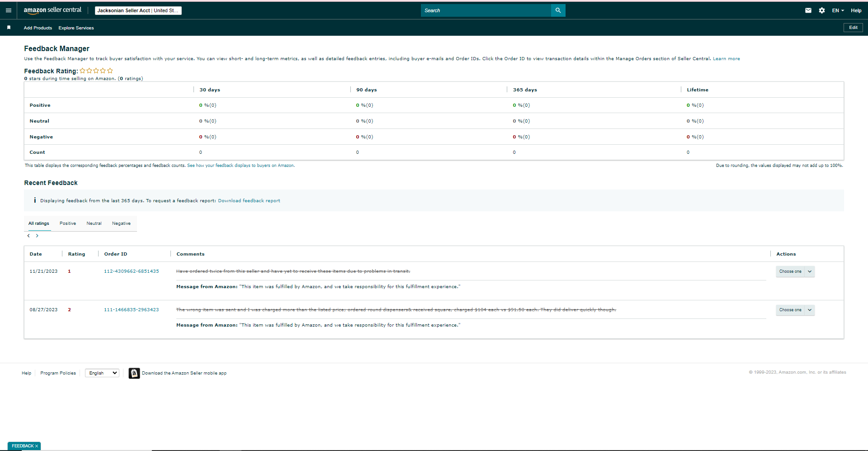Click the search magnifier button
This screenshot has height=451, width=868.
point(558,10)
